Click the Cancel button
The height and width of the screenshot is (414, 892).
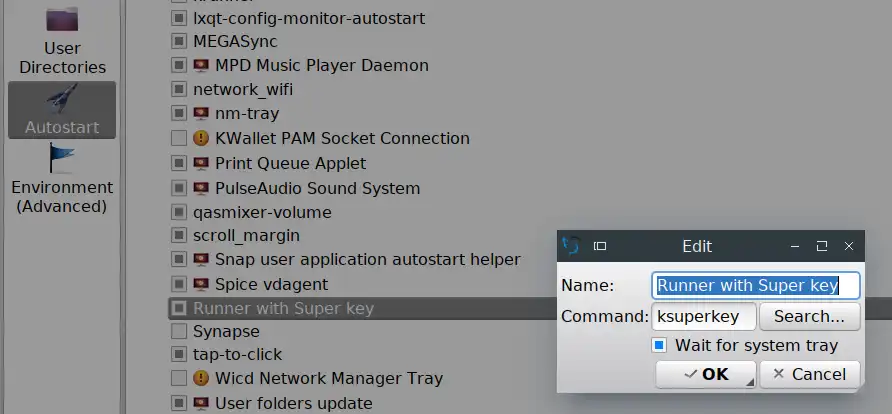(810, 374)
